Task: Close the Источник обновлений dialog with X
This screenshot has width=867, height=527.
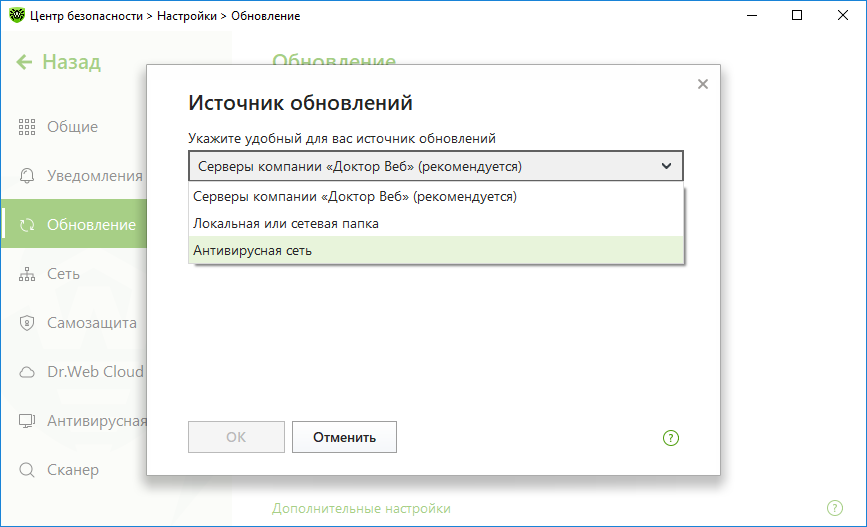Action: coord(703,84)
